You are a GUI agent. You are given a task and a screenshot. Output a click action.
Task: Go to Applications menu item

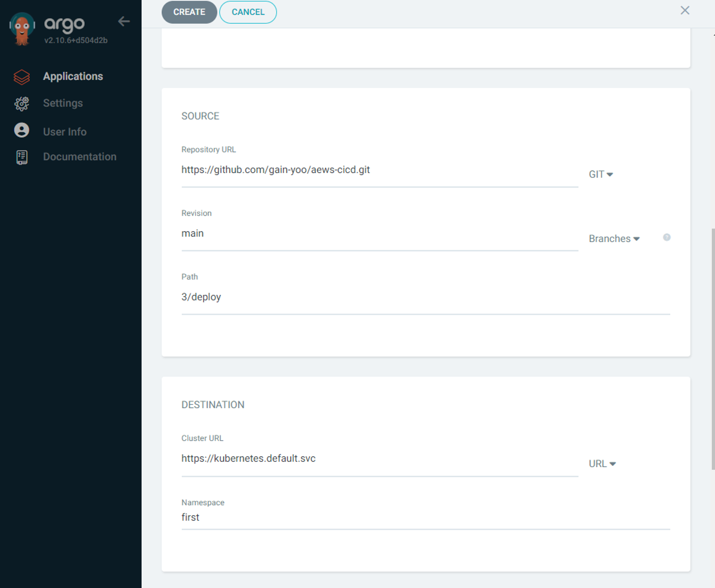pyautogui.click(x=73, y=76)
